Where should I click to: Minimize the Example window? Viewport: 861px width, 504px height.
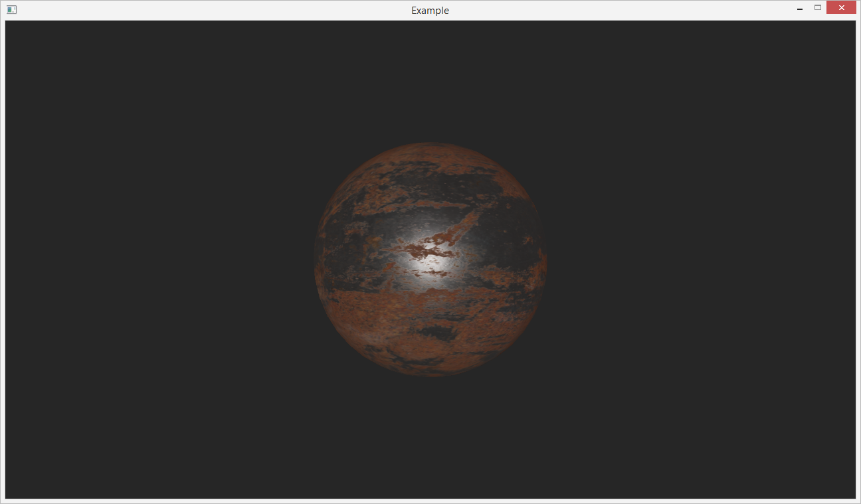pyautogui.click(x=800, y=8)
